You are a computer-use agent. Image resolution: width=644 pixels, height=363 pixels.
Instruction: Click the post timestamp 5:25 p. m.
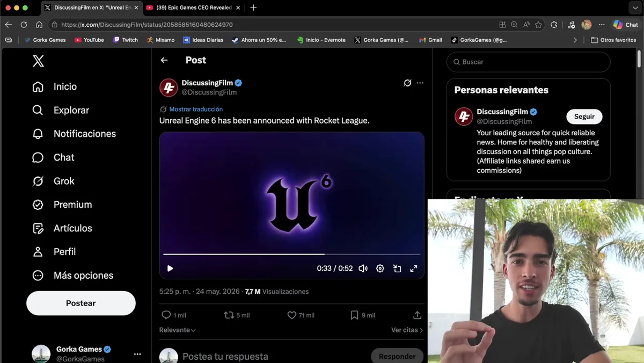199,292
